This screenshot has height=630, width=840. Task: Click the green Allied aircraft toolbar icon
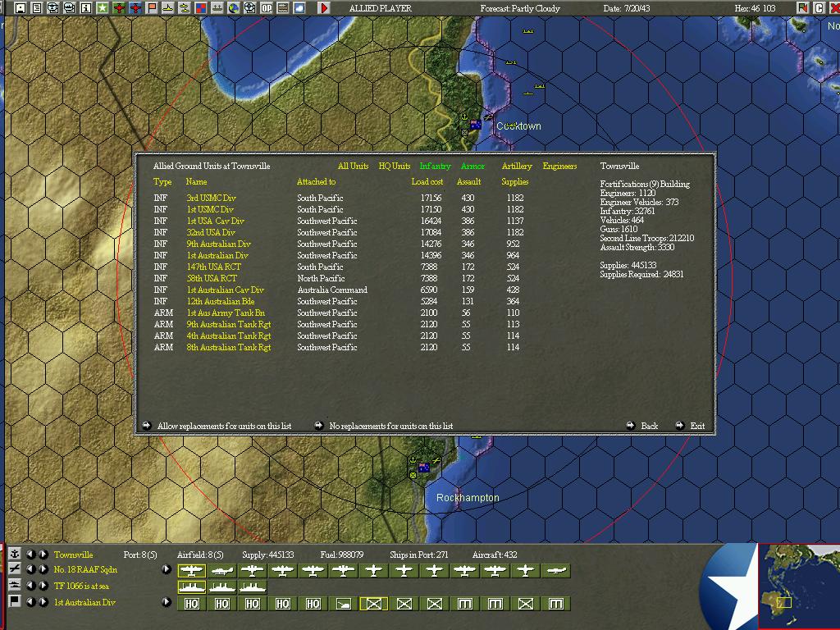point(118,7)
